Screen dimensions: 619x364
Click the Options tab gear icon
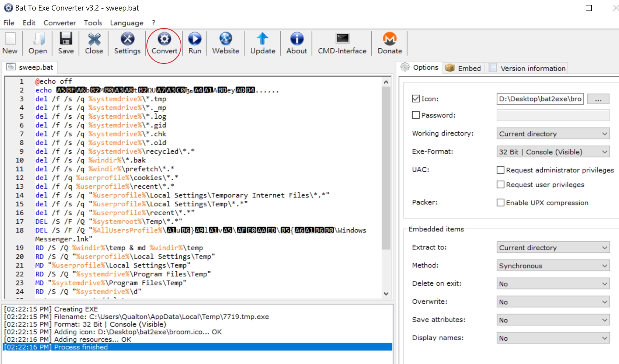point(405,67)
